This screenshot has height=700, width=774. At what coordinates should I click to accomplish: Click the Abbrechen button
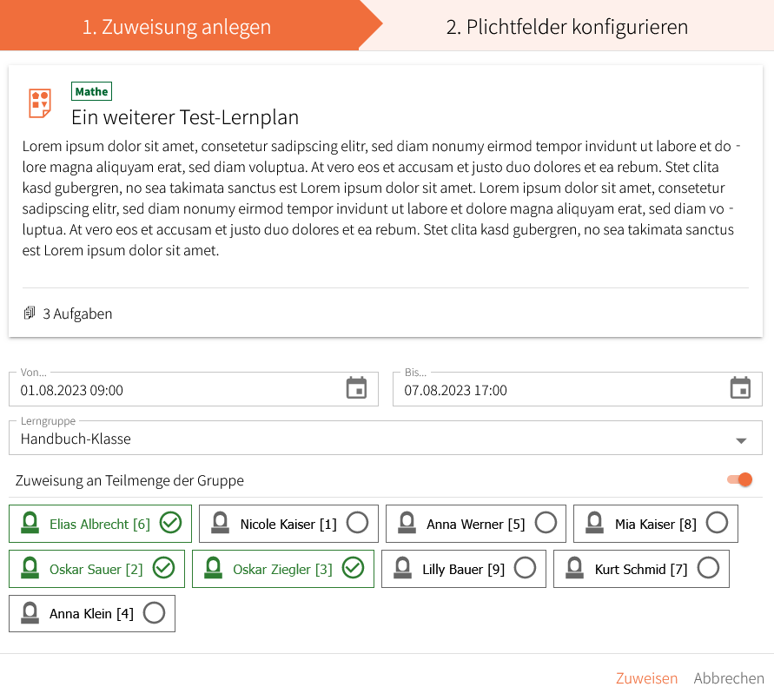729,678
